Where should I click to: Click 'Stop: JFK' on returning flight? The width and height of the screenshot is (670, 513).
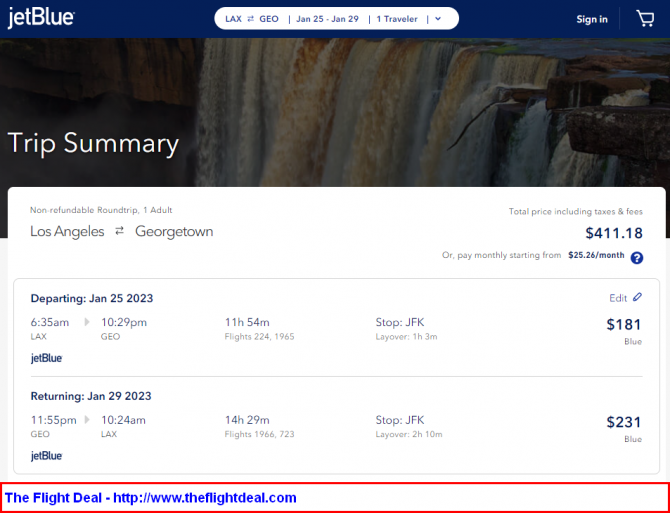[400, 420]
